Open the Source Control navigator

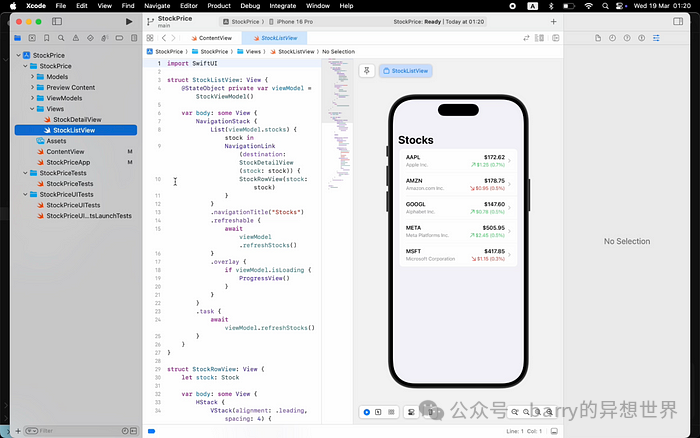[x=32, y=38]
